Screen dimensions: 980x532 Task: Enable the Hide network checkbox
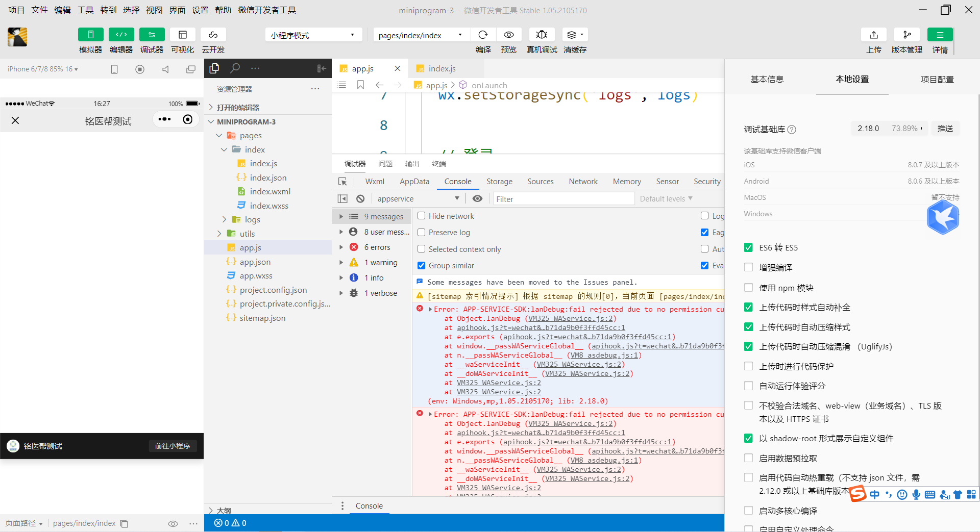pyautogui.click(x=422, y=216)
